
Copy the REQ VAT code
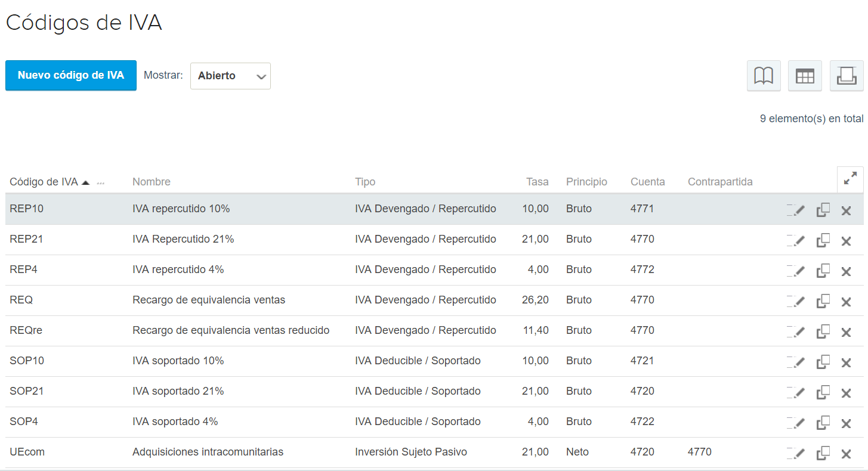coord(823,300)
